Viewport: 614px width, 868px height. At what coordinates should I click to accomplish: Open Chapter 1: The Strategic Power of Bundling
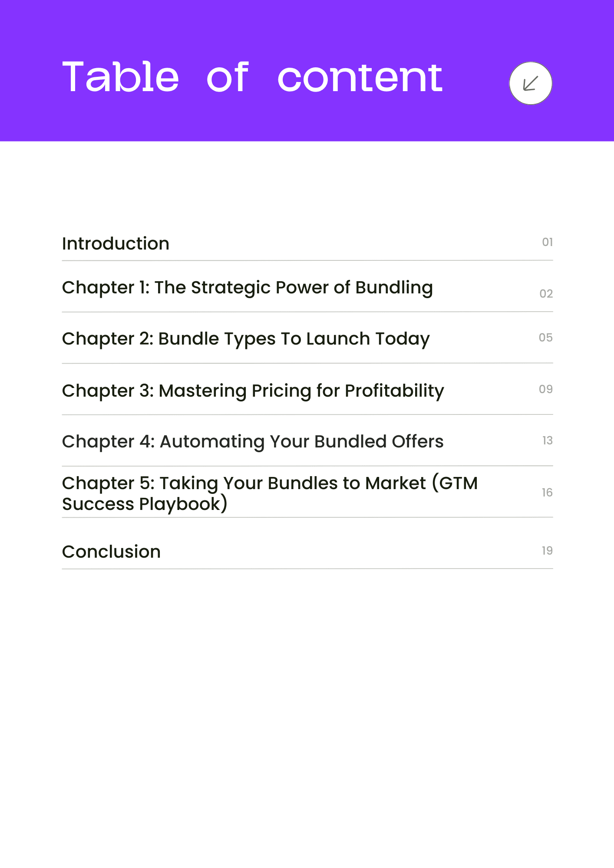[x=248, y=288]
